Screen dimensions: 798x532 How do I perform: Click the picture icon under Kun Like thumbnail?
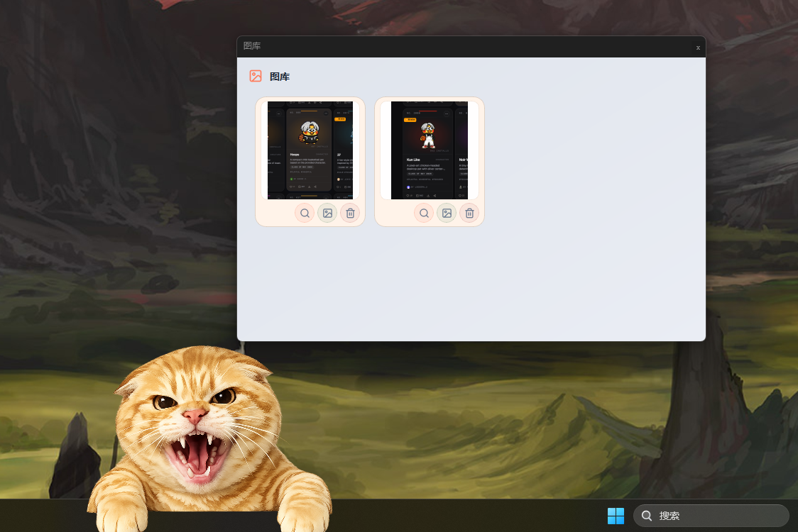tap(447, 213)
